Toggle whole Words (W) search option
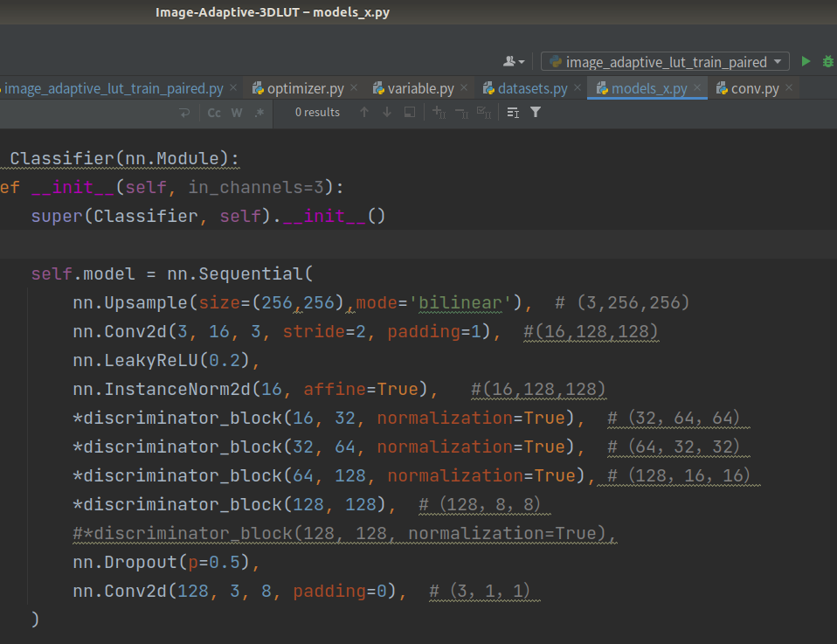The width and height of the screenshot is (837, 644). [237, 113]
